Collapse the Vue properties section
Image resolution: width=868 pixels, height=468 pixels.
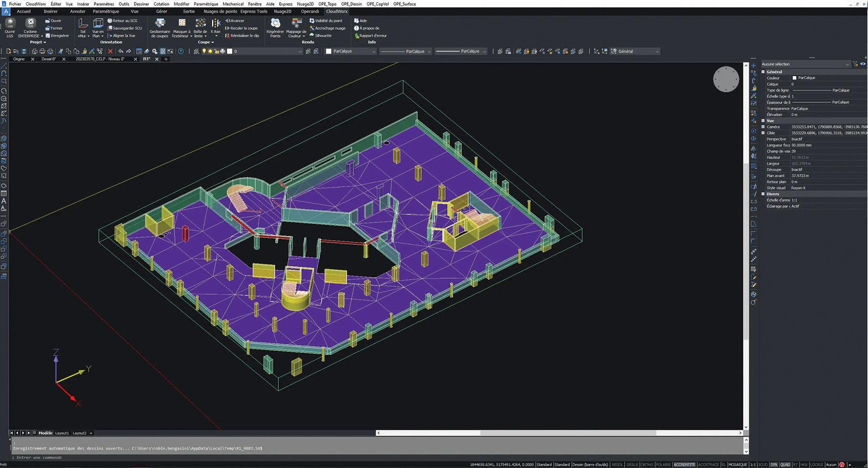coord(763,121)
